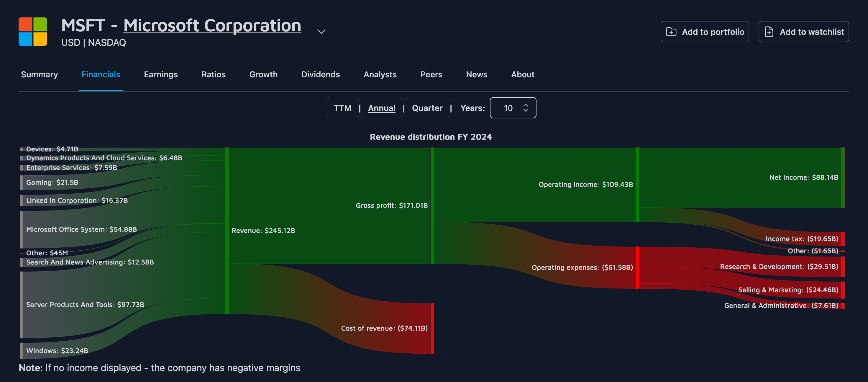Show the News tab
This screenshot has height=382, width=868.
(476, 74)
